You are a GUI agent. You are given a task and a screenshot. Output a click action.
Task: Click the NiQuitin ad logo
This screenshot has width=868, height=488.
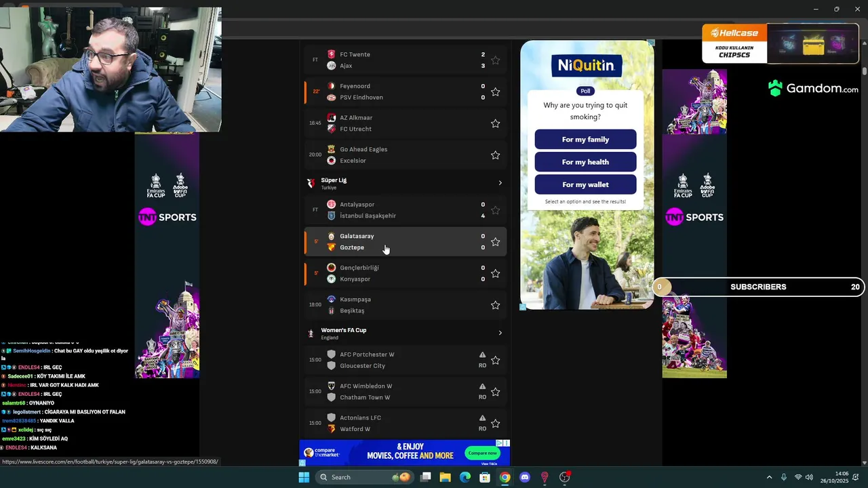point(586,66)
